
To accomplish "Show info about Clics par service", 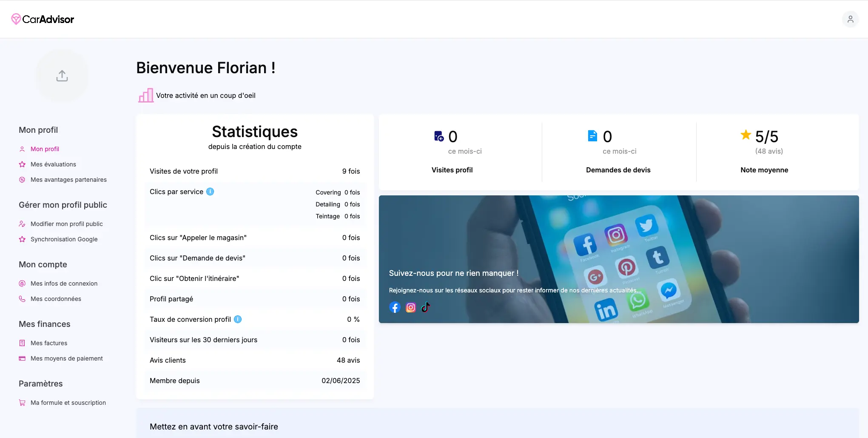I will point(210,192).
